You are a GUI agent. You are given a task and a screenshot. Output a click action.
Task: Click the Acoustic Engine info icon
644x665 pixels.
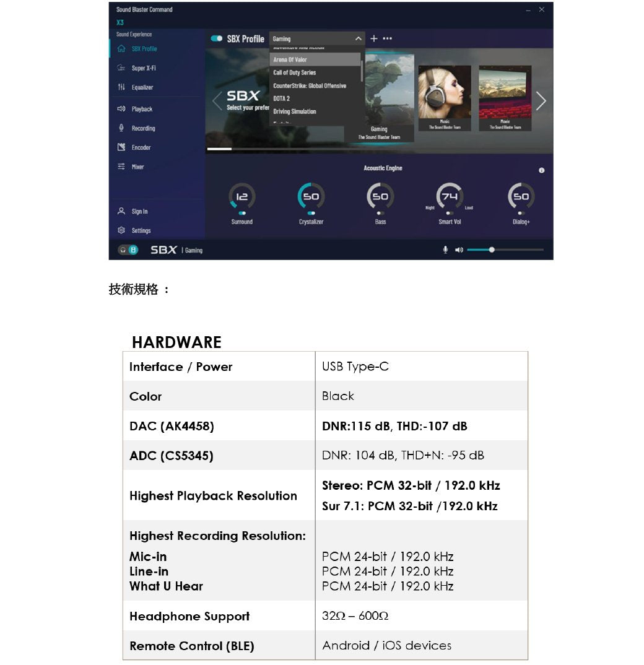[541, 170]
